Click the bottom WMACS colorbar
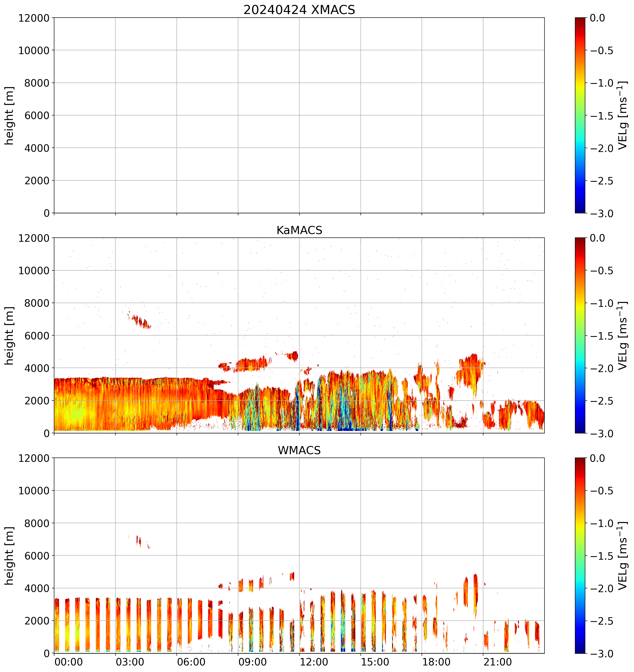 580,555
